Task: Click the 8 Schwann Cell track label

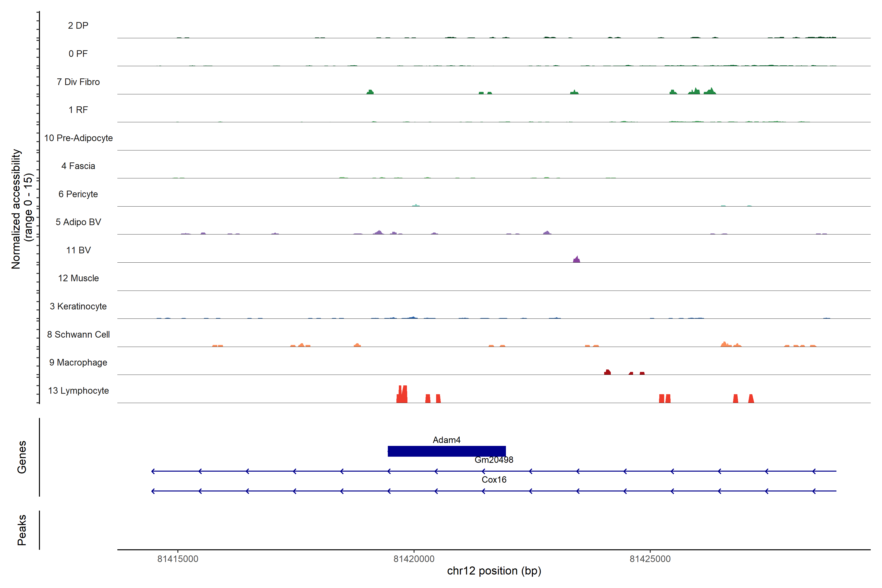Action: [78, 334]
